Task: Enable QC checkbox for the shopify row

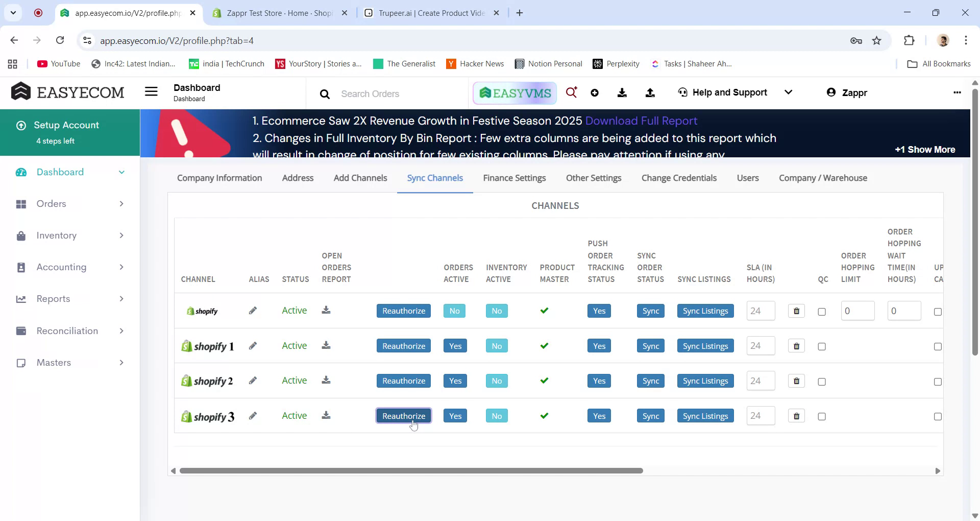Action: 822,312
